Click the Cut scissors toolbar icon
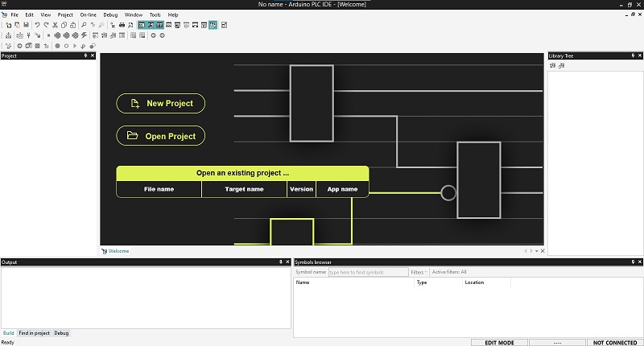 click(55, 25)
